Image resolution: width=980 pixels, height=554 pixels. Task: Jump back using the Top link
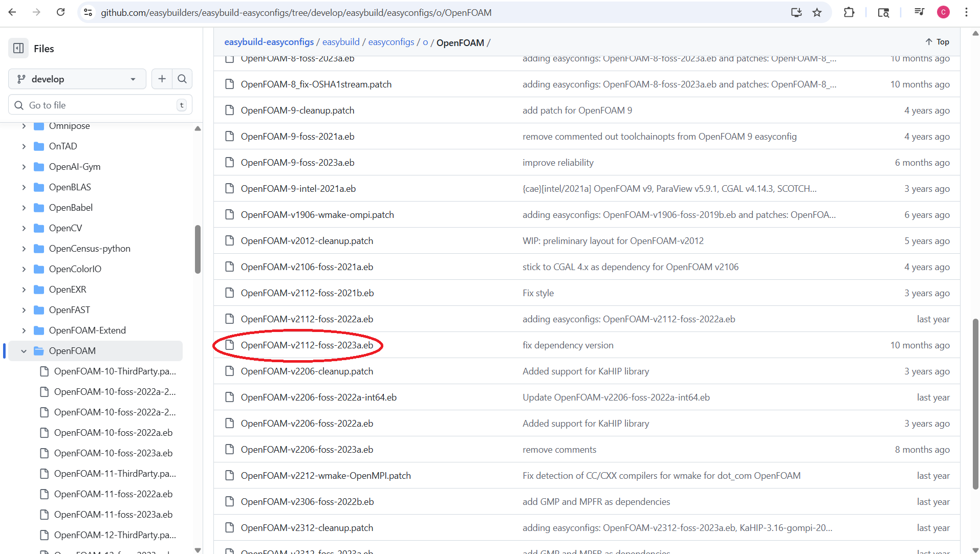click(x=938, y=41)
